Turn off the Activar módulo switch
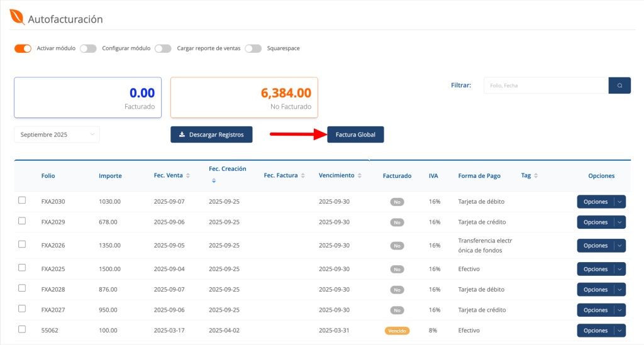Screen dimensions: 644x345 [23, 48]
